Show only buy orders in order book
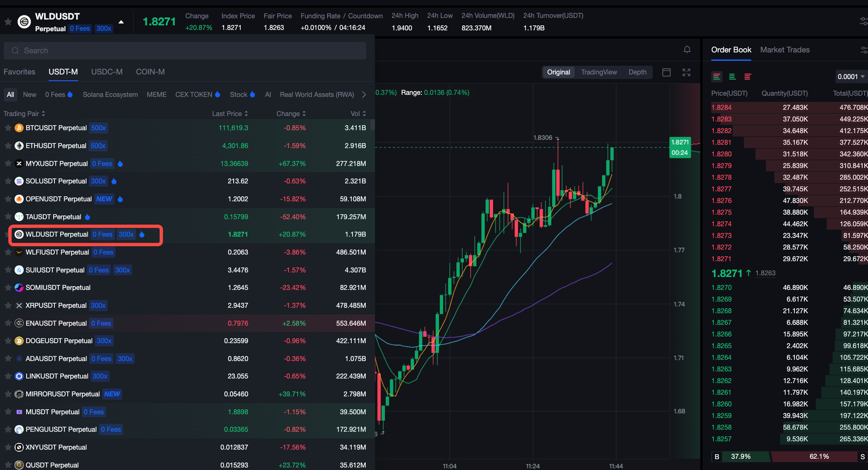868x470 pixels. (x=732, y=77)
